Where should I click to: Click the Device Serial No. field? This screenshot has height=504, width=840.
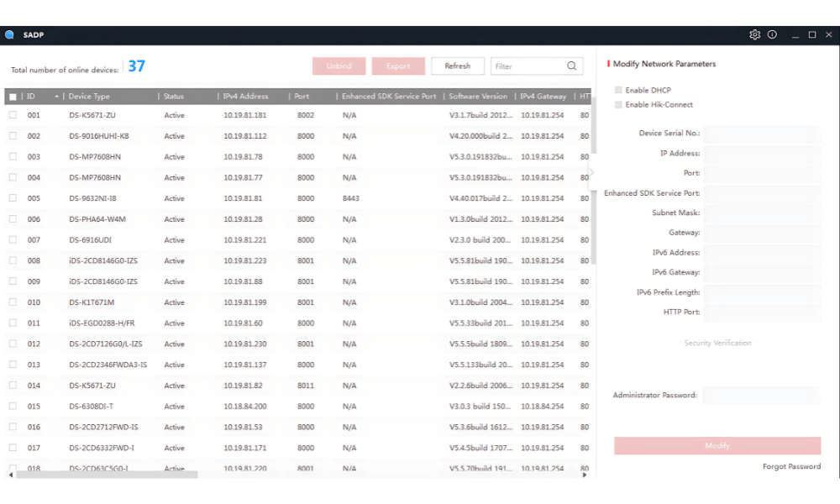pyautogui.click(x=763, y=134)
